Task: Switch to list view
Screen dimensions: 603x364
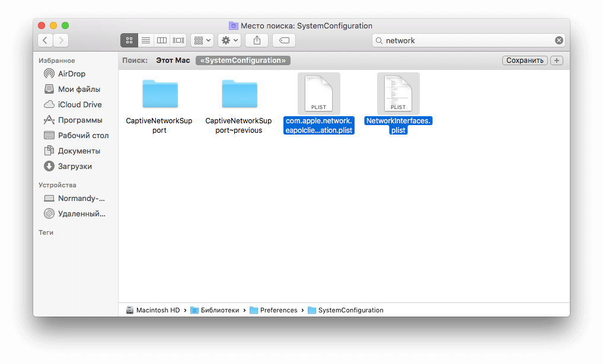Action: point(146,40)
